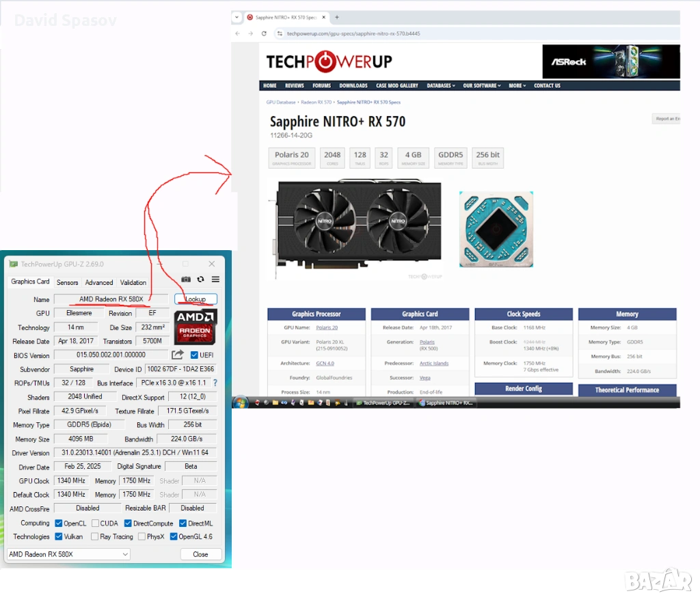This screenshot has height=600, width=700.
Task: Expand the Databases menu on TechPowerUp
Action: point(440,85)
